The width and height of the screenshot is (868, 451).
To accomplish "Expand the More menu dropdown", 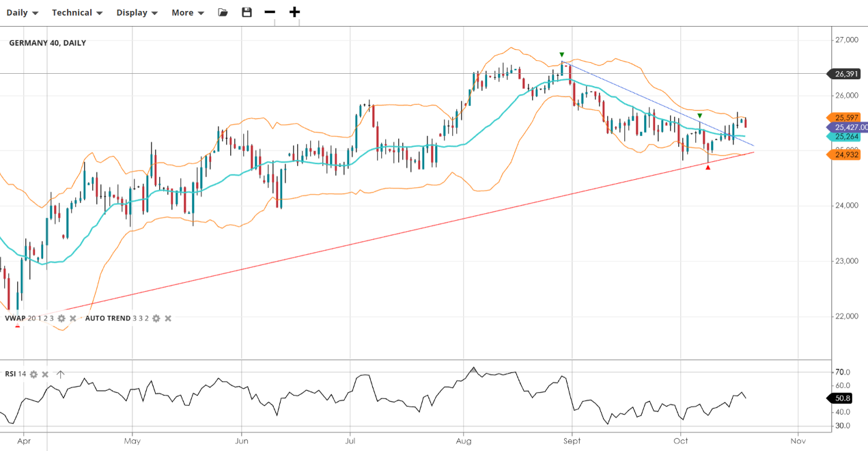I will [x=188, y=12].
